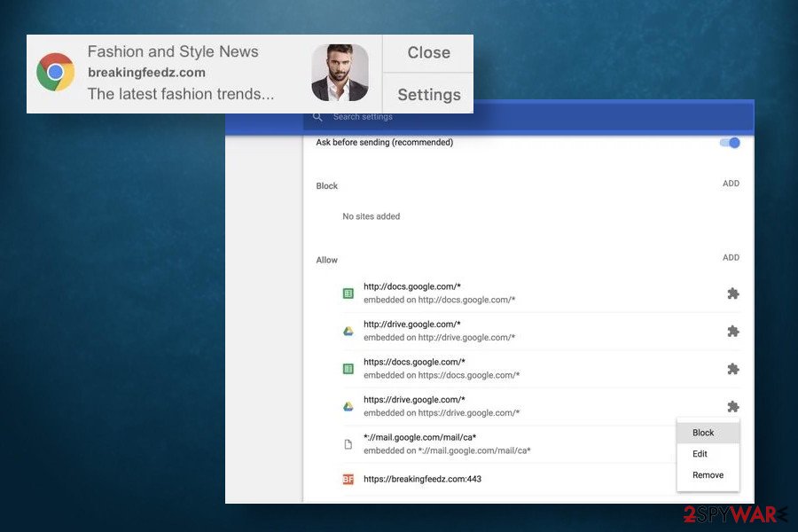
Task: Add a site to the Block list
Action: pos(731,184)
